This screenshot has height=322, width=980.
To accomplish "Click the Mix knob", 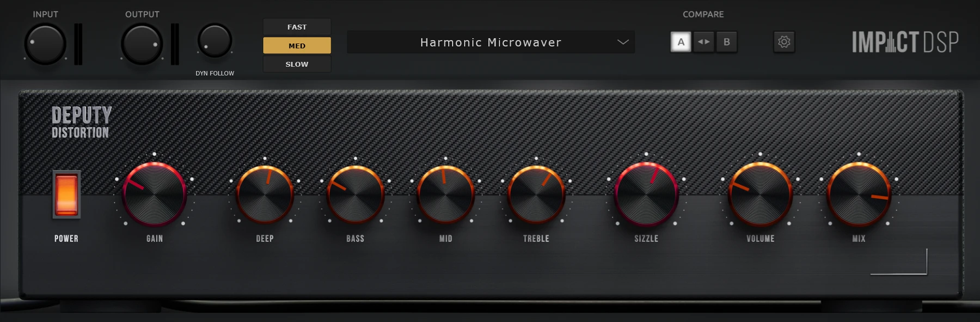I will pos(859,194).
